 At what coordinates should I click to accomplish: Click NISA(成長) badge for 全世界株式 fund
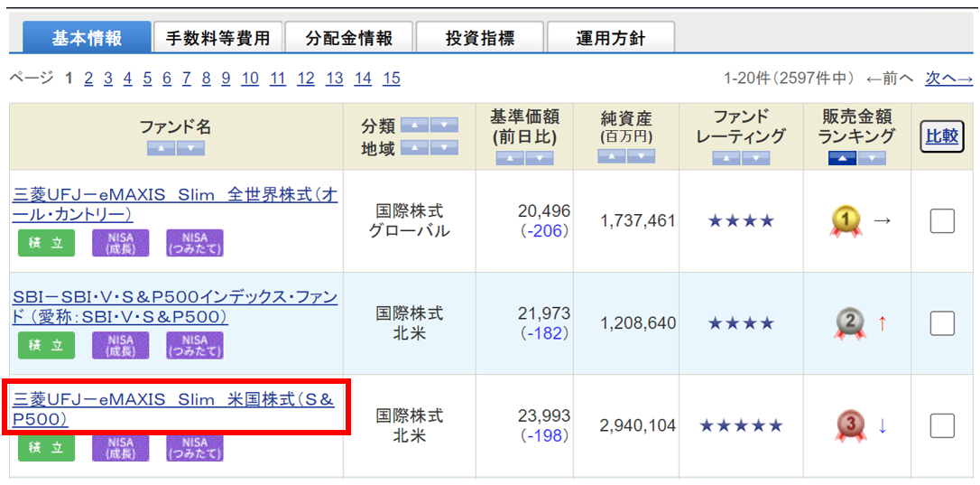[121, 244]
